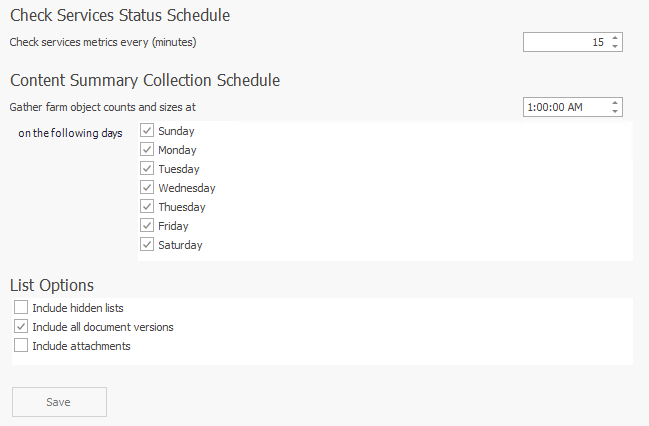Turn off the Friday checkbox
The width and height of the screenshot is (649, 426).
[147, 226]
